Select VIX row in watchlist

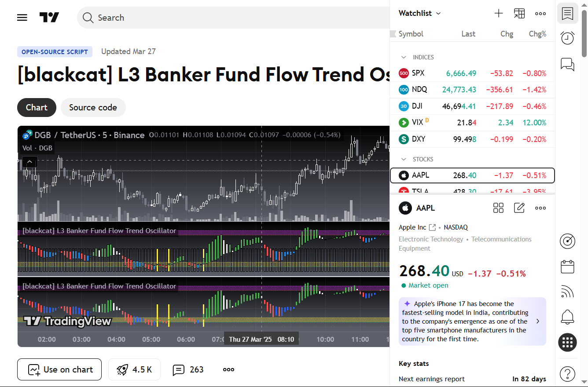[x=472, y=123]
